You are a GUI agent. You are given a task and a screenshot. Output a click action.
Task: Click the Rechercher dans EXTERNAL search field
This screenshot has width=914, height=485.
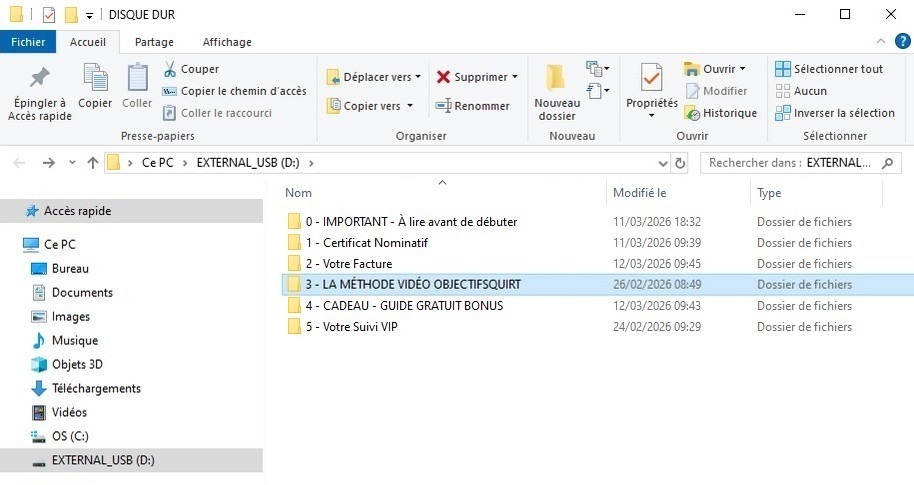coord(790,163)
